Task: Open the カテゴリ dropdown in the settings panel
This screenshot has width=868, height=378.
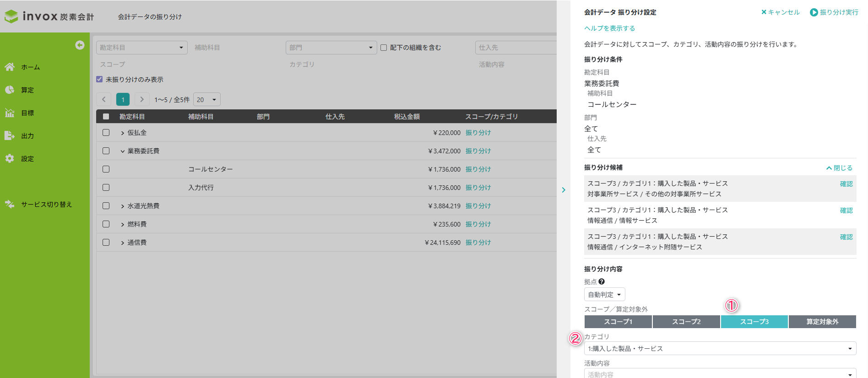Action: tap(720, 349)
